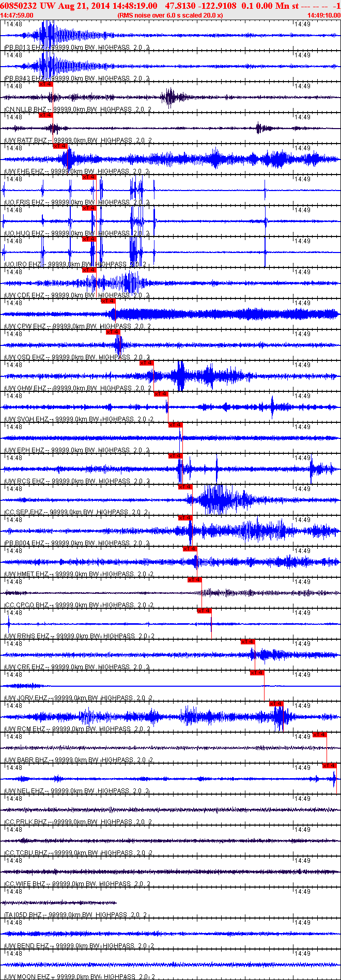The width and height of the screenshot is (341, 980).
Task: Click the red pick marker on CN NLLB trace
Action: point(46,84)
